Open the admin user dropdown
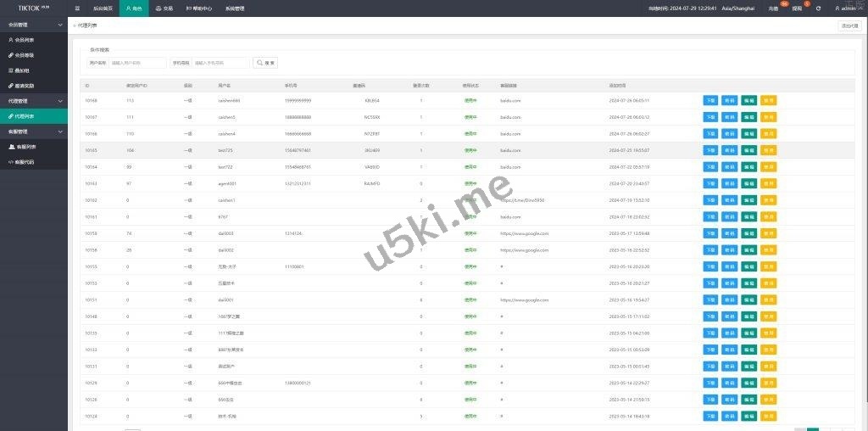868x431 pixels. coord(846,8)
